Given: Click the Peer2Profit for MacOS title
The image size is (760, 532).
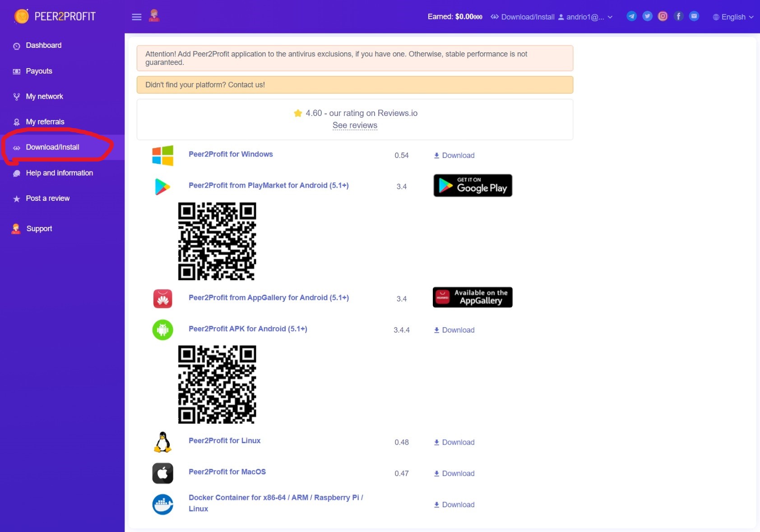Looking at the screenshot, I should pyautogui.click(x=227, y=472).
